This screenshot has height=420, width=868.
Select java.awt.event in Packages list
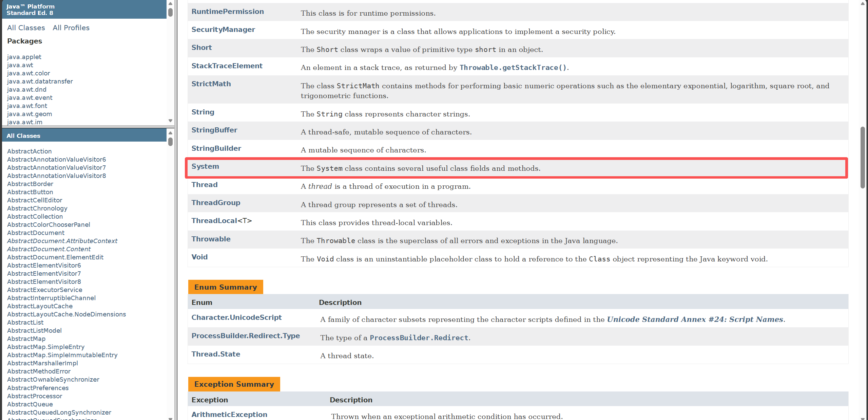pyautogui.click(x=30, y=97)
